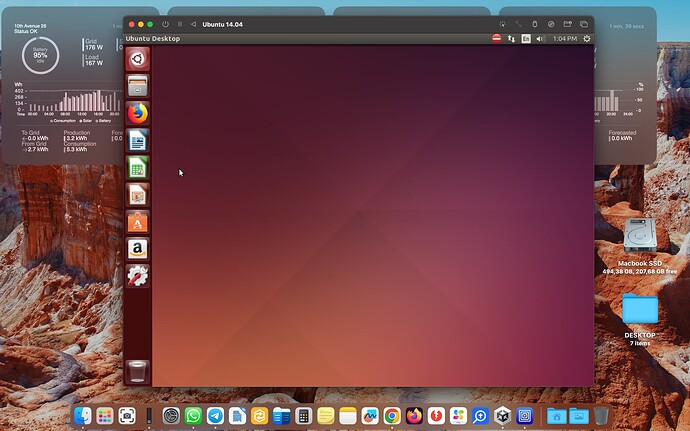The height and width of the screenshot is (431, 690).
Task: Open LibreOffice Impress in Ubuntu launcher
Action: pos(137,195)
